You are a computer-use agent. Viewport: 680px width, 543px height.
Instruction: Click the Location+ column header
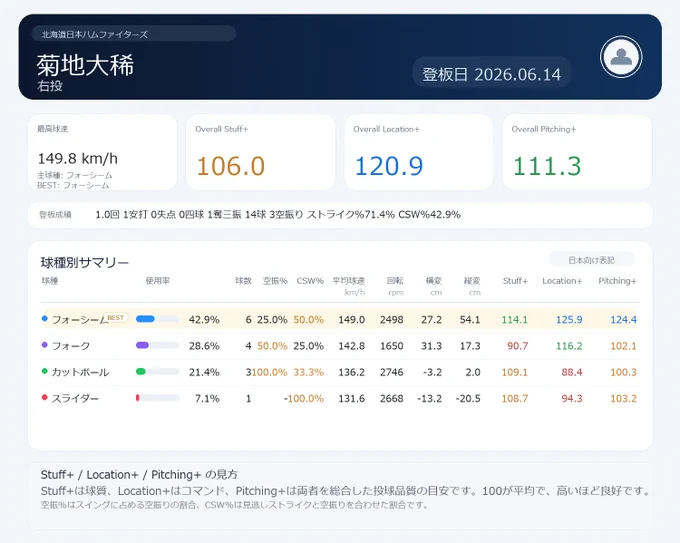tap(562, 281)
